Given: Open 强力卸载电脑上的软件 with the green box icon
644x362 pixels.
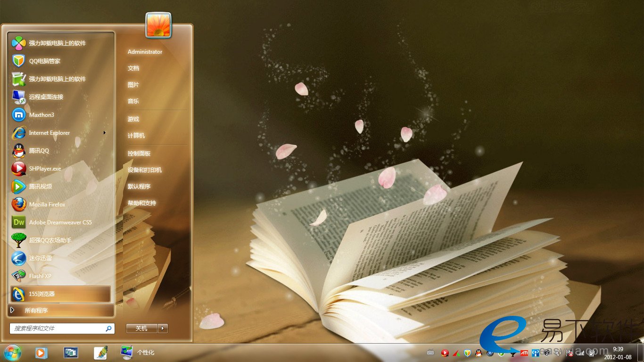Looking at the screenshot, I should (x=61, y=79).
